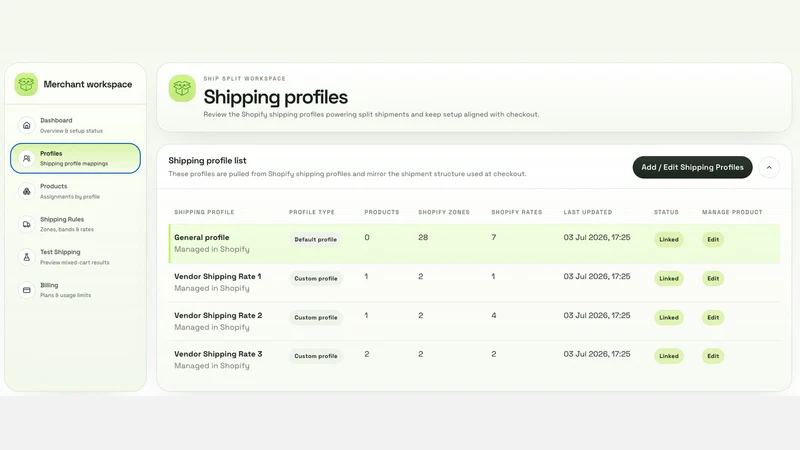Edit Vendor Shipping Rate 3
This screenshot has width=800, height=450.
(x=713, y=356)
